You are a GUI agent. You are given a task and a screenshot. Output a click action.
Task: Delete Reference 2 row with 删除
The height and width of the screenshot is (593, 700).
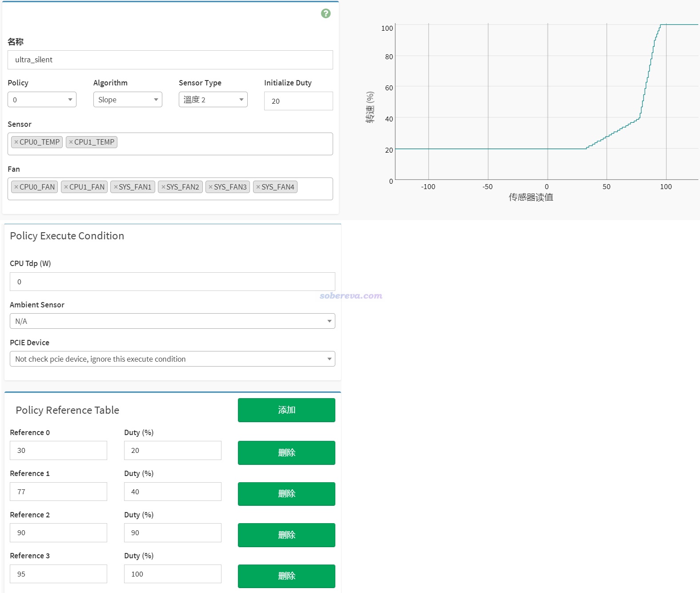point(286,535)
